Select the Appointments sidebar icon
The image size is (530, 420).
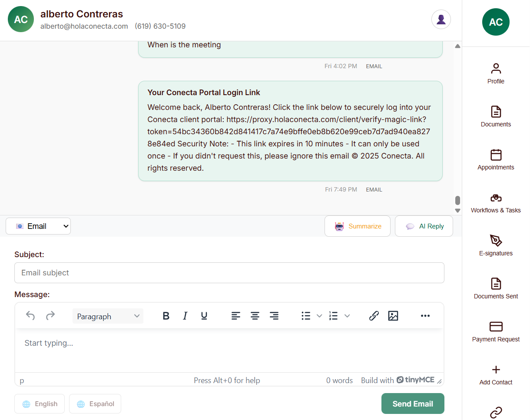[x=496, y=159]
